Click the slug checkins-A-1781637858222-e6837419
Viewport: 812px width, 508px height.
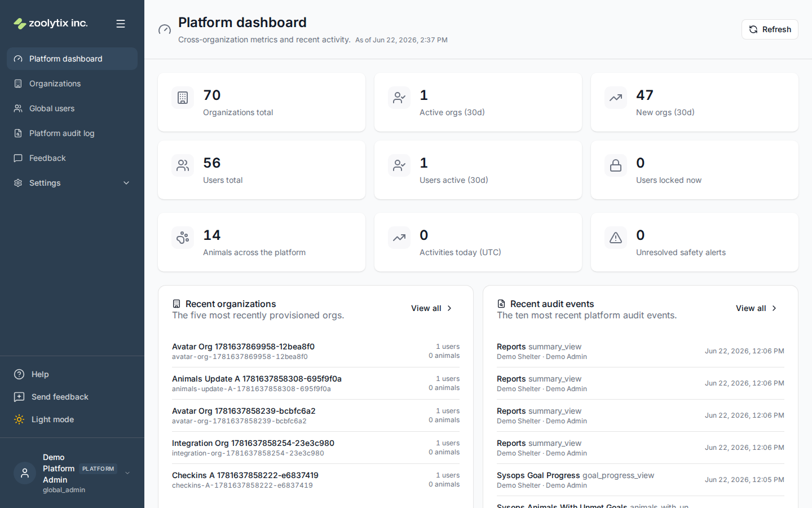pos(242,485)
